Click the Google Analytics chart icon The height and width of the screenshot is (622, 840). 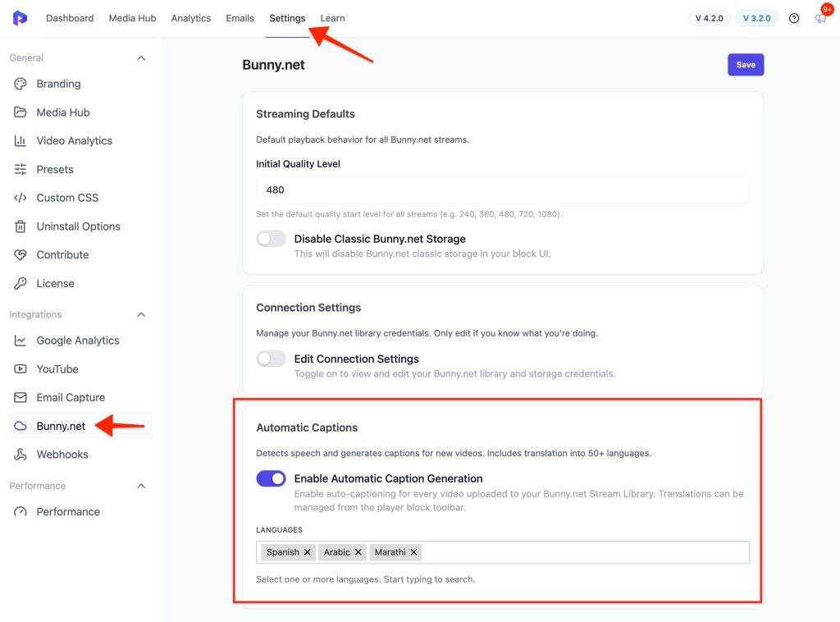tap(21, 341)
